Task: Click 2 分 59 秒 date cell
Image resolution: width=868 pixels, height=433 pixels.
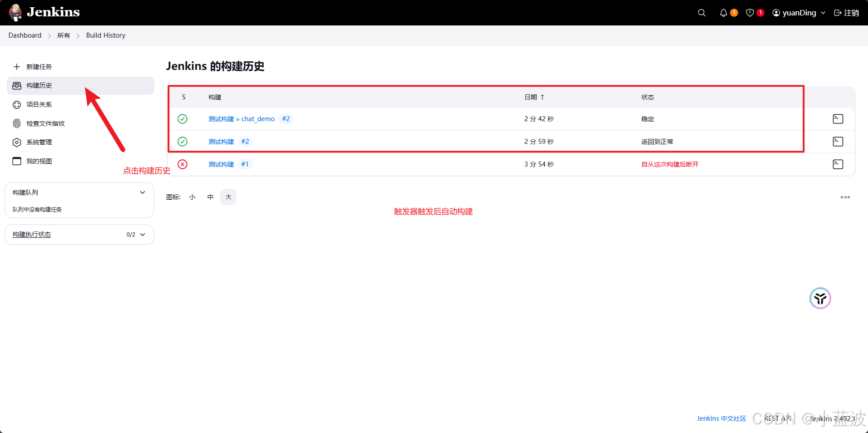Action: click(x=539, y=142)
